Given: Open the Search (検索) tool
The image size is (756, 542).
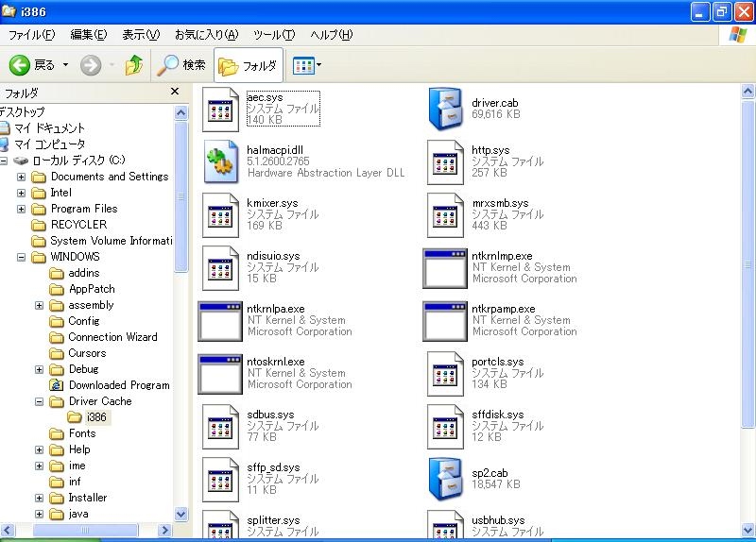Looking at the screenshot, I should [181, 65].
